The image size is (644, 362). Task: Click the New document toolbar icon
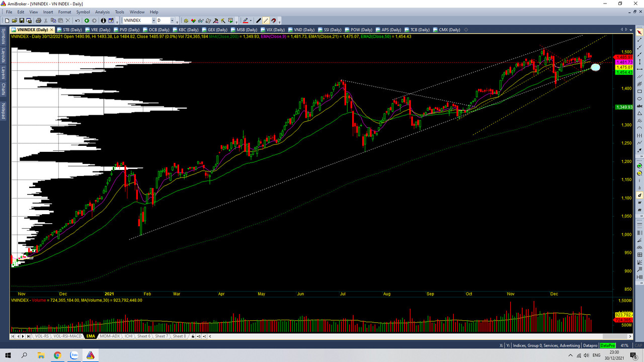coord(7,21)
